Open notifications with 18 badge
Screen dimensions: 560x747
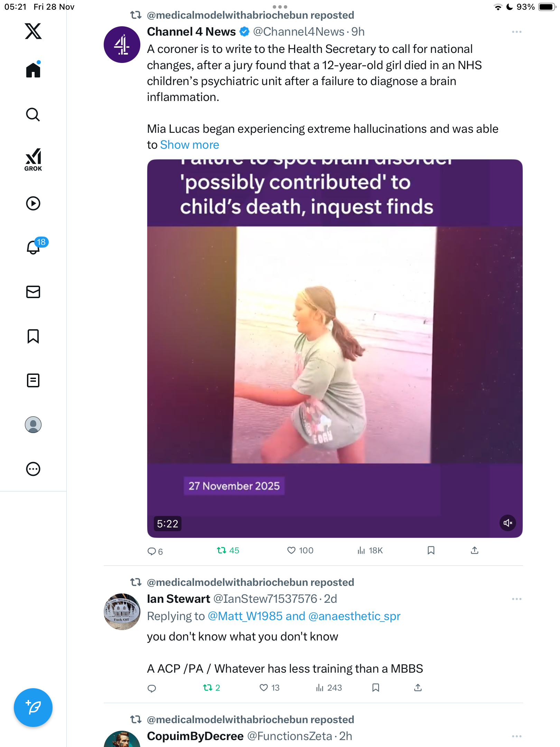coord(34,247)
